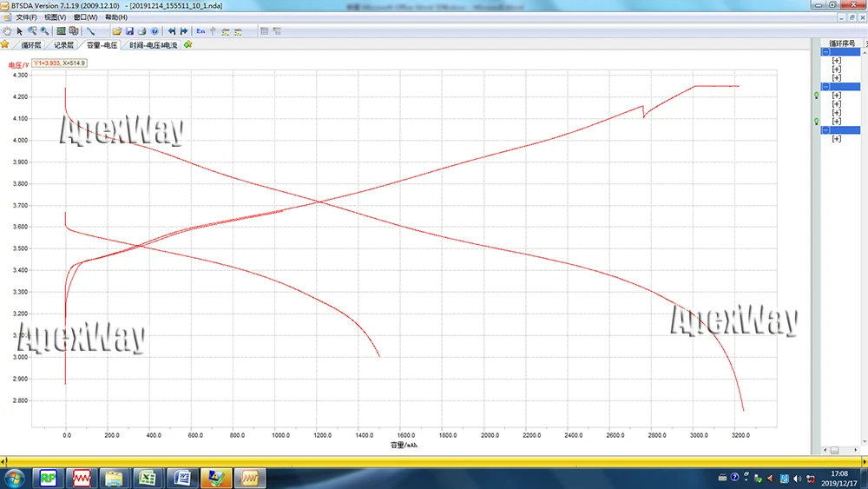Expand the fourth [+] under the middle cycle row
The image size is (868, 489).
pyautogui.click(x=837, y=122)
